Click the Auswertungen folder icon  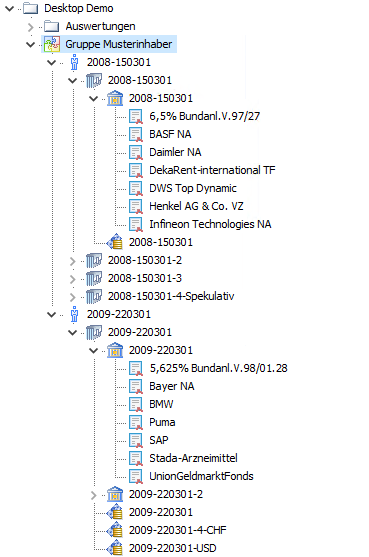51,26
